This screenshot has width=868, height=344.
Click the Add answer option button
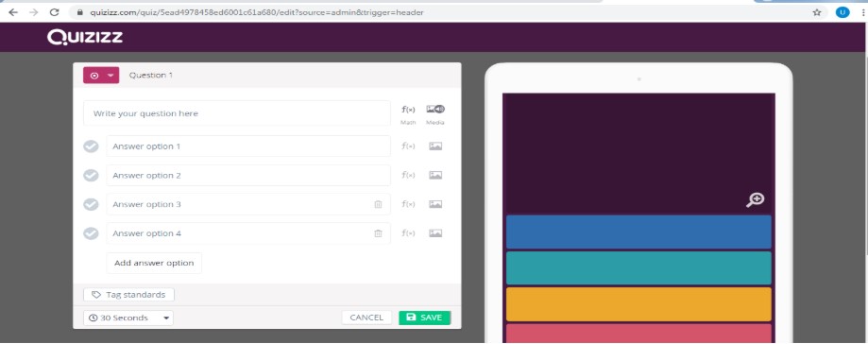[154, 263]
